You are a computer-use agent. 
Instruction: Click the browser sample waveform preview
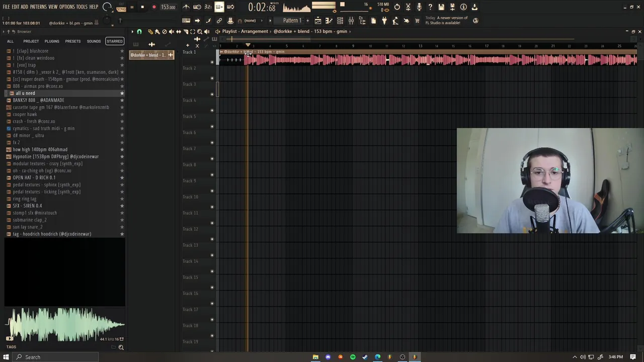[x=64, y=324]
